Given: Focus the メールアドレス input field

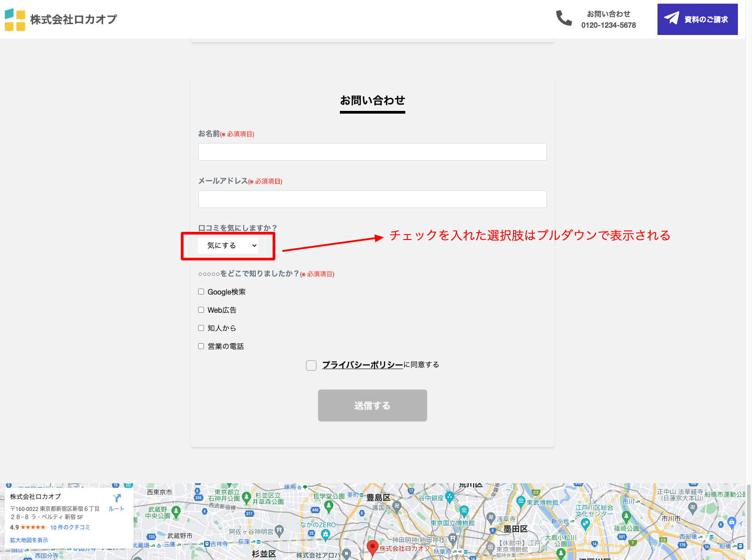Looking at the screenshot, I should coord(372,199).
